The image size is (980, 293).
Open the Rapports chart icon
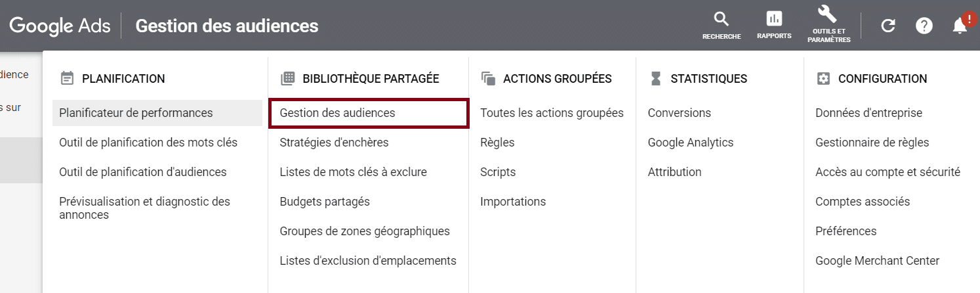[x=774, y=19]
